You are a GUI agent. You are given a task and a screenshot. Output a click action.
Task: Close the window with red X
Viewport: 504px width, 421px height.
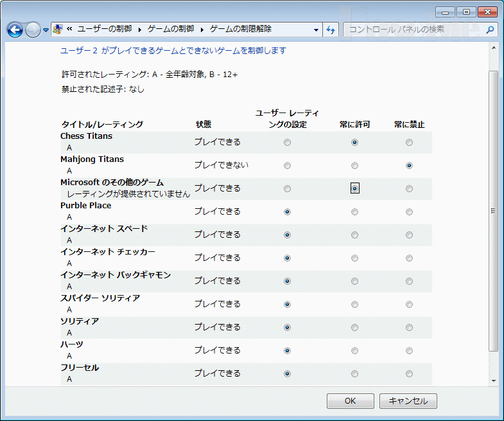(x=487, y=12)
